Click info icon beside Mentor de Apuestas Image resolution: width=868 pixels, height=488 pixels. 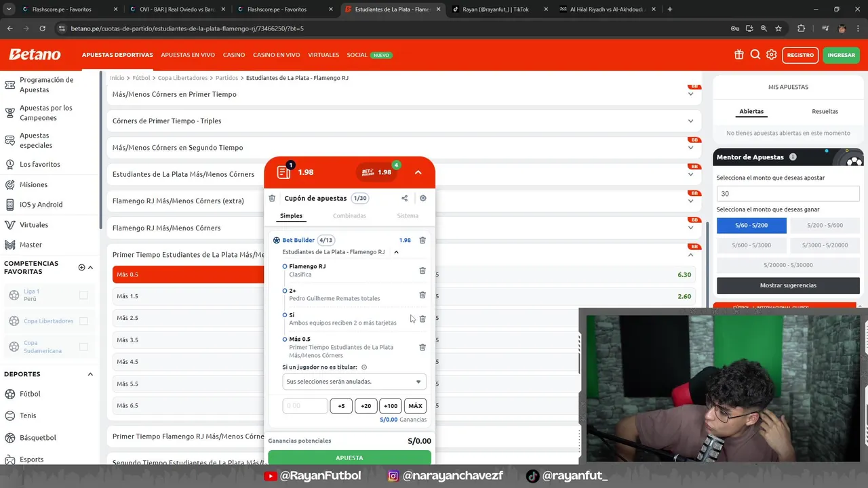coord(793,157)
